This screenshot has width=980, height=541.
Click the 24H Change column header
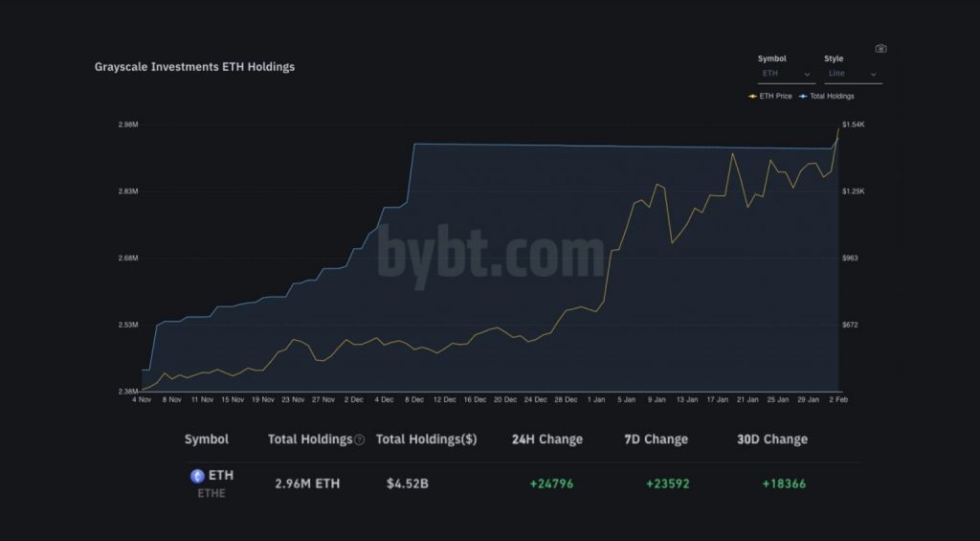pos(546,440)
